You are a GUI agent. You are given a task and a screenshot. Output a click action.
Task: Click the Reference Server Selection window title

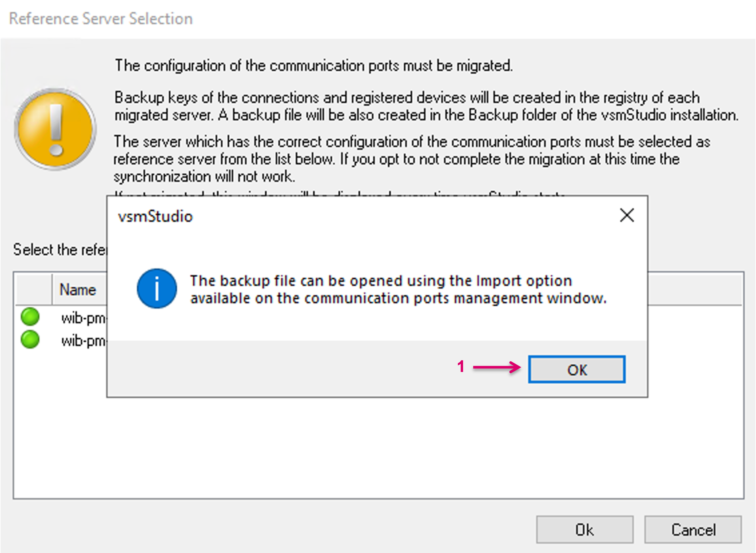pos(101,19)
